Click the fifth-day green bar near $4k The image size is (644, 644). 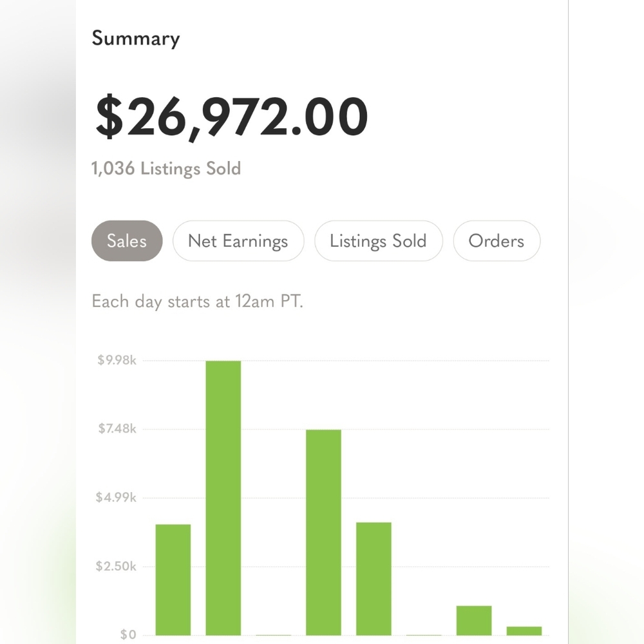pyautogui.click(x=374, y=578)
